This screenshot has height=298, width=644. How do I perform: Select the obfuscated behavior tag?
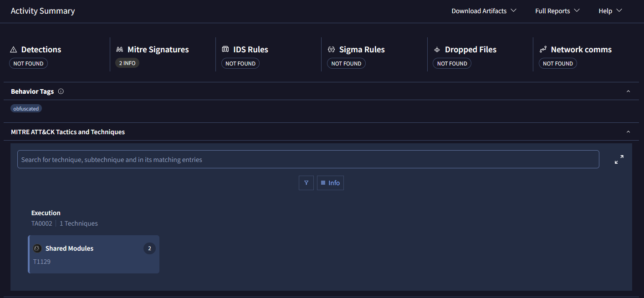(x=26, y=109)
